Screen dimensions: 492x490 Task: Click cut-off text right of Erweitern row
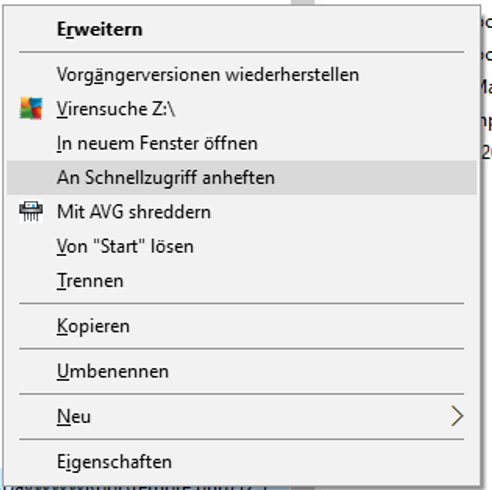(x=487, y=23)
